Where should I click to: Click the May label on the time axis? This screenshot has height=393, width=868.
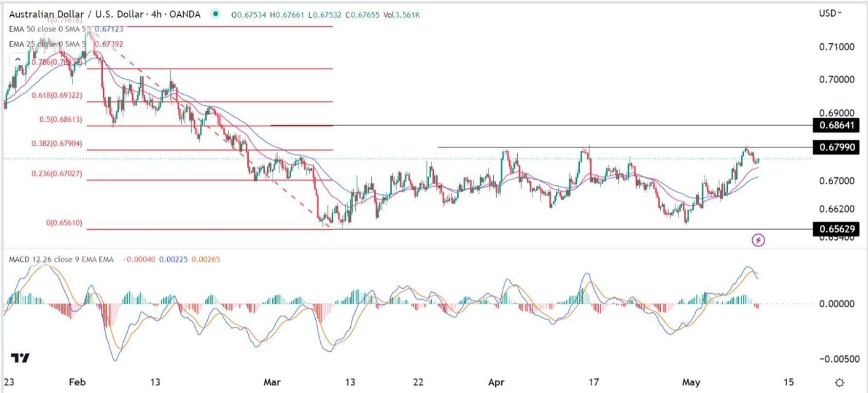click(x=691, y=382)
